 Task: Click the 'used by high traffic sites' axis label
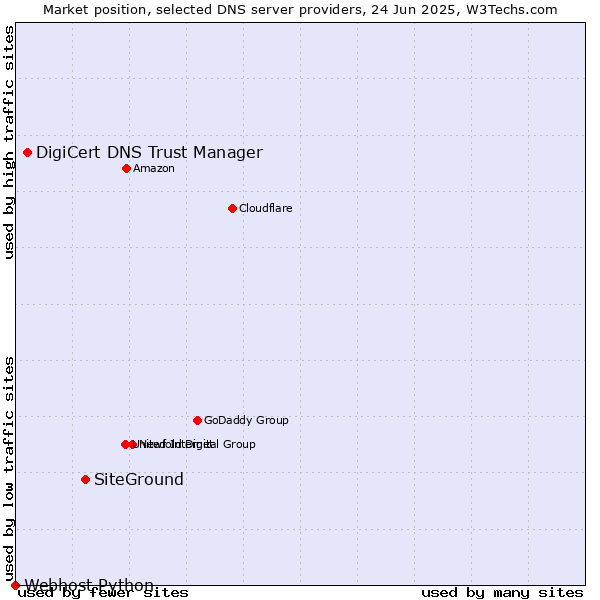point(9,142)
